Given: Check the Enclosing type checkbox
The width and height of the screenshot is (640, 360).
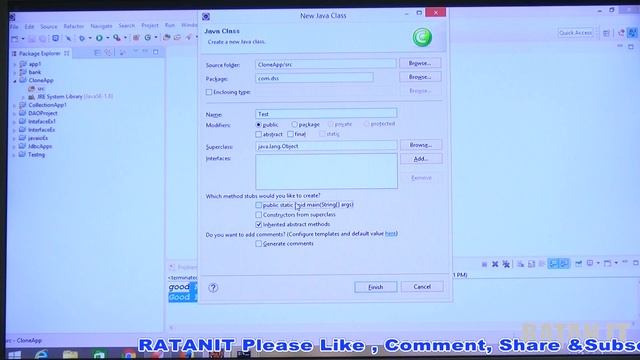Looking at the screenshot, I should click(x=209, y=92).
